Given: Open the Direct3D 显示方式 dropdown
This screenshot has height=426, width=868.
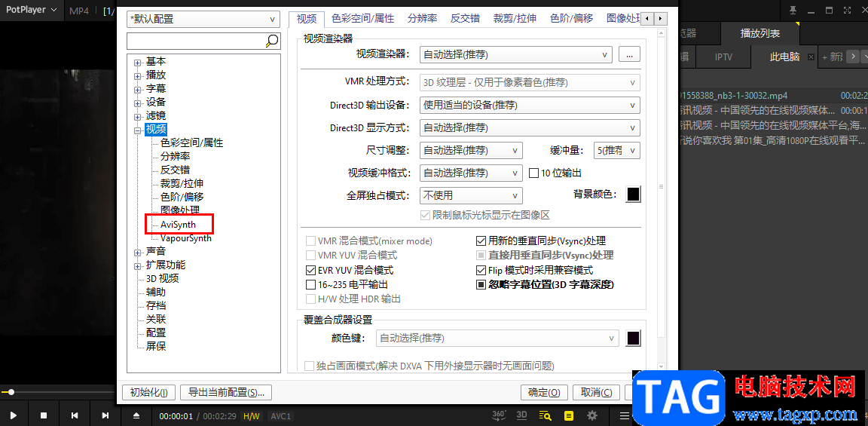Looking at the screenshot, I should pos(530,127).
